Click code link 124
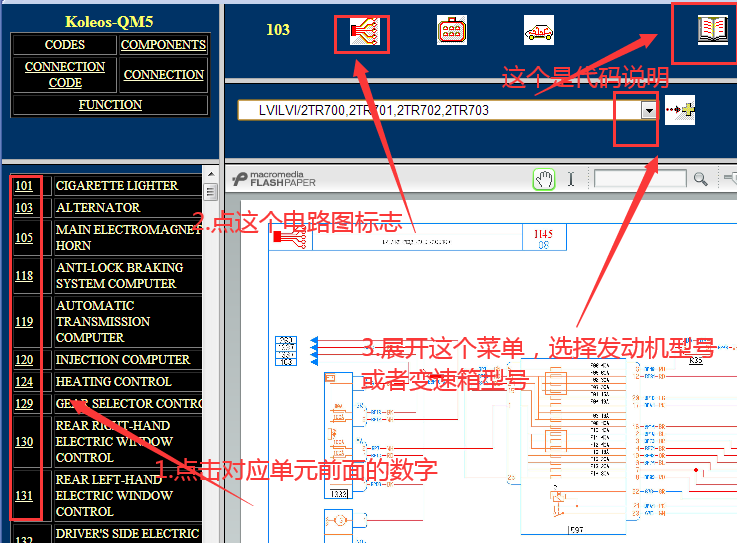 [x=24, y=382]
